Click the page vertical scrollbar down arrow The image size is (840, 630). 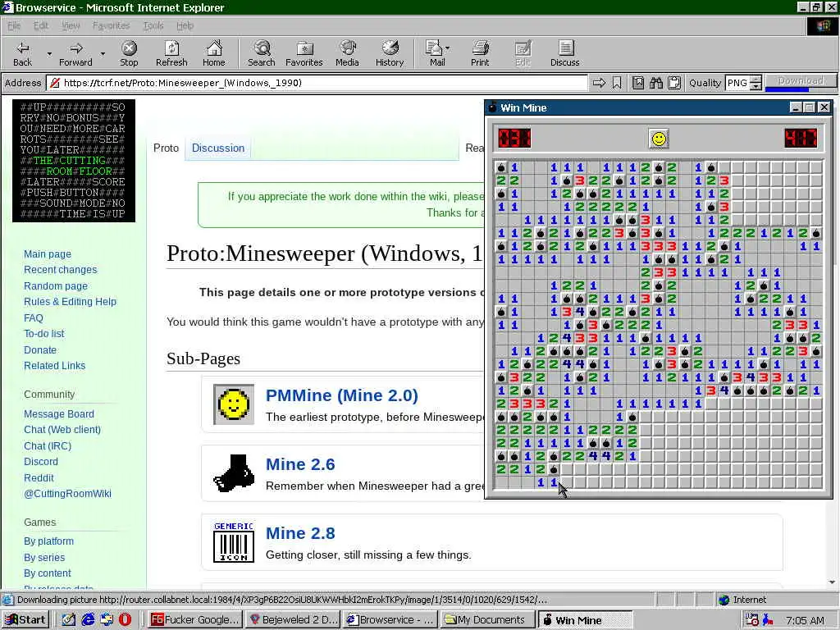832,582
